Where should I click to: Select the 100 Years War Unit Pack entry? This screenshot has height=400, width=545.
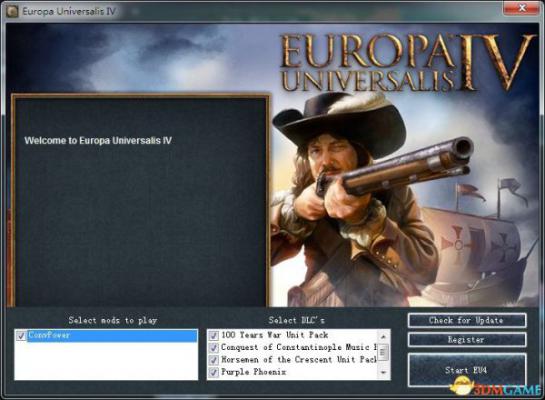(x=275, y=335)
